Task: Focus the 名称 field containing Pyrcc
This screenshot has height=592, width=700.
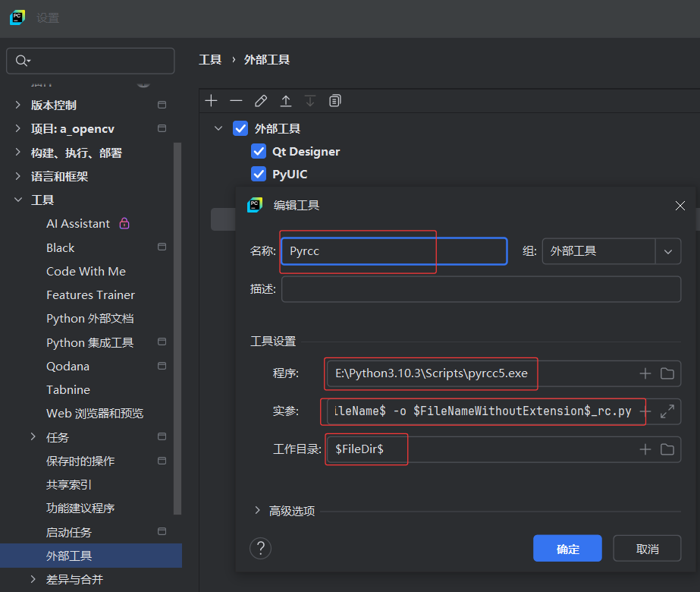Action: point(394,251)
